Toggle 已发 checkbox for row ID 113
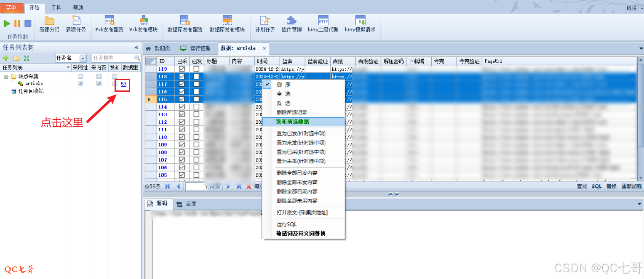644x279 pixels. coord(196,114)
